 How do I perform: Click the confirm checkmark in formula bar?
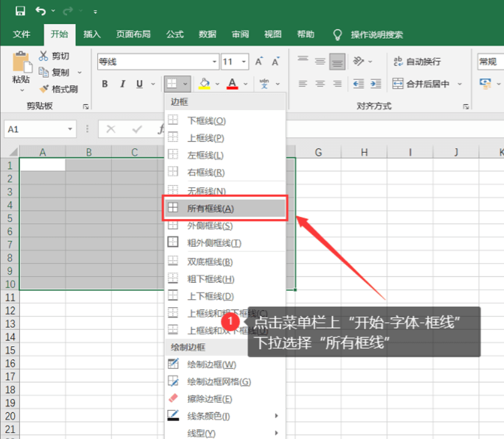click(x=137, y=129)
